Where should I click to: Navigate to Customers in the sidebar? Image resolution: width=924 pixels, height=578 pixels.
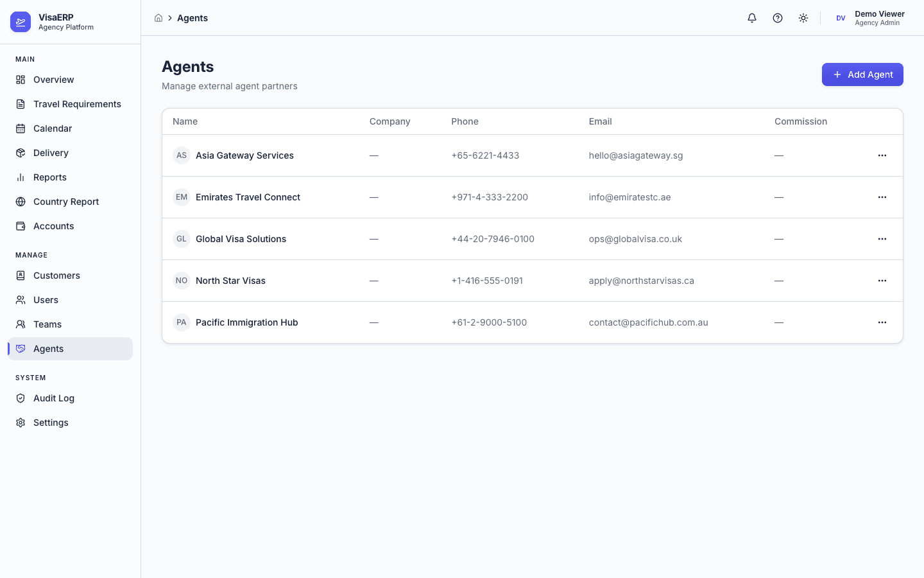point(56,276)
